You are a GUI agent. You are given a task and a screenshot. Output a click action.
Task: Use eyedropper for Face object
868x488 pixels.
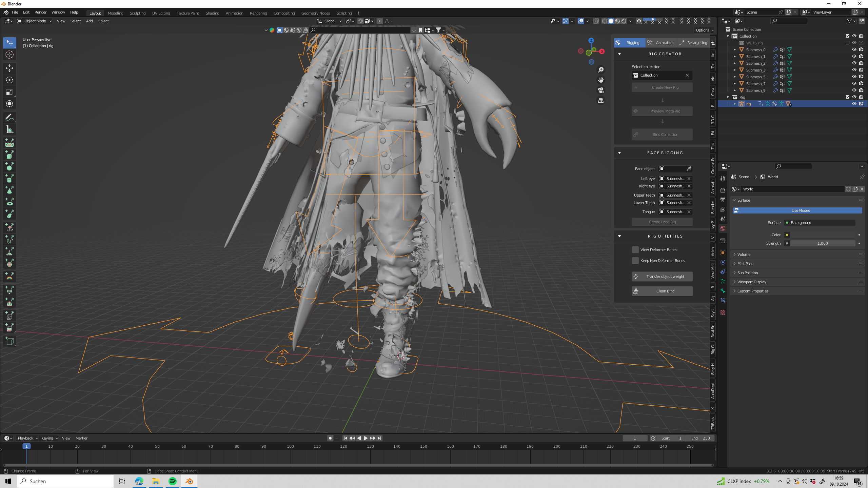(x=689, y=169)
